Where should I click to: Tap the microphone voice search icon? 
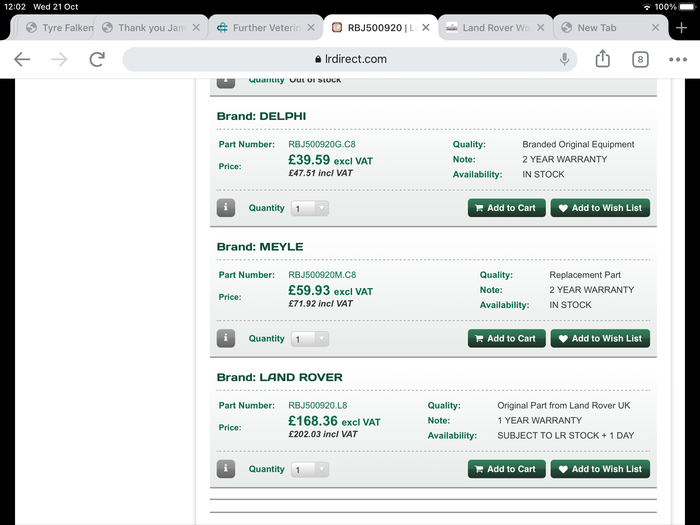click(564, 59)
